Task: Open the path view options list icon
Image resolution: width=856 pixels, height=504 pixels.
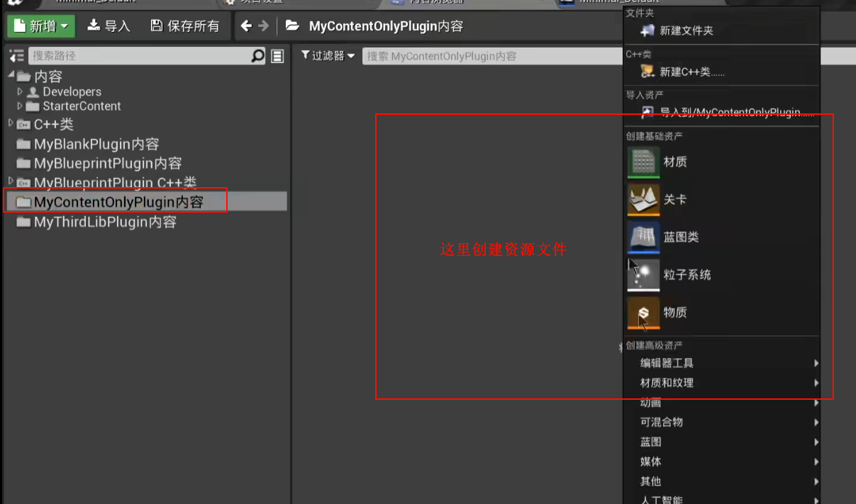Action: [277, 56]
